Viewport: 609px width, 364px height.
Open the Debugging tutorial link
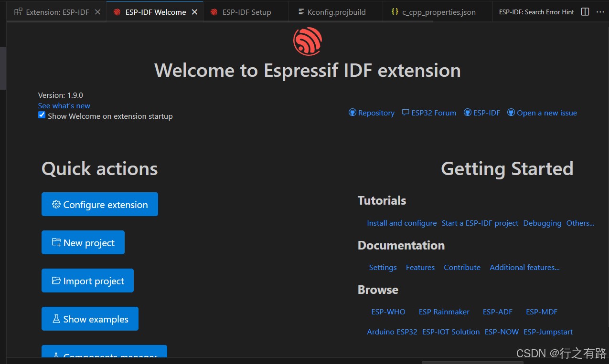(x=542, y=223)
